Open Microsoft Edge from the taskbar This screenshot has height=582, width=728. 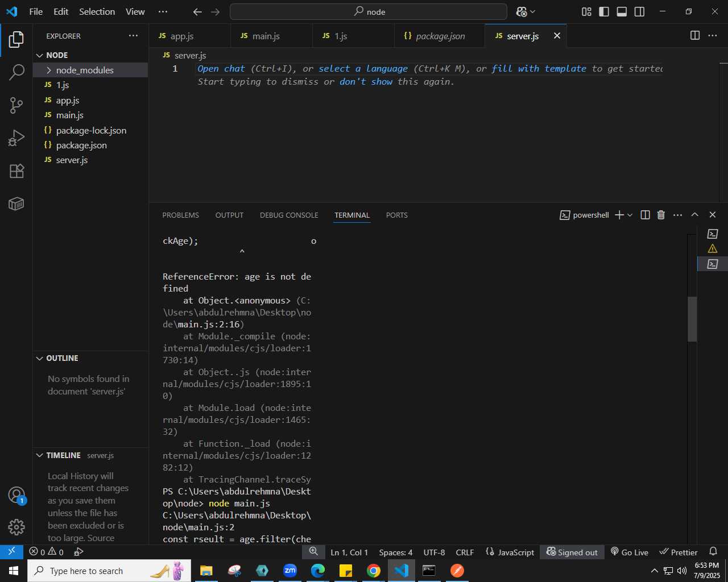(318, 571)
